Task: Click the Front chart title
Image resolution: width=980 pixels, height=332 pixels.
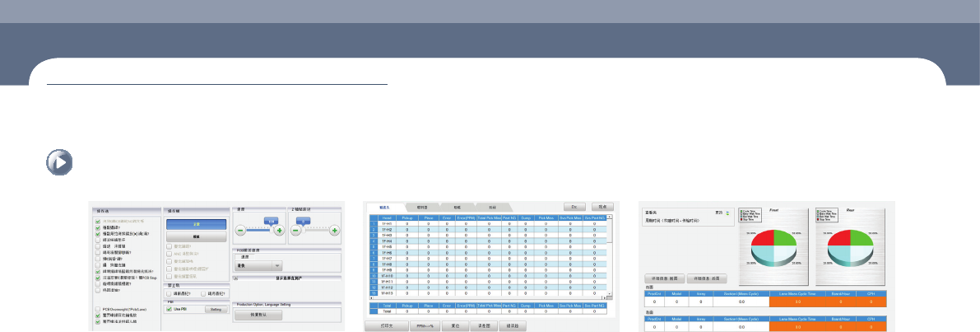Action: click(x=773, y=210)
